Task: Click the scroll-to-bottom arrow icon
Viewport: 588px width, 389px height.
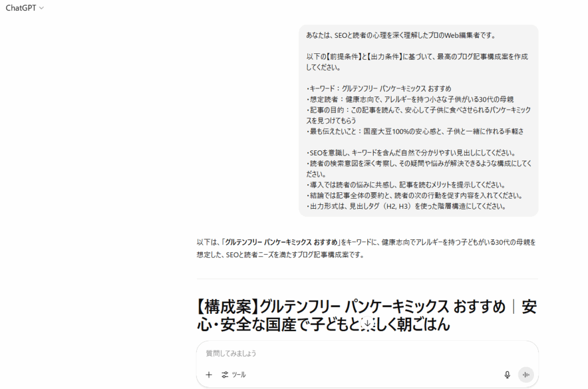Action: [x=367, y=324]
